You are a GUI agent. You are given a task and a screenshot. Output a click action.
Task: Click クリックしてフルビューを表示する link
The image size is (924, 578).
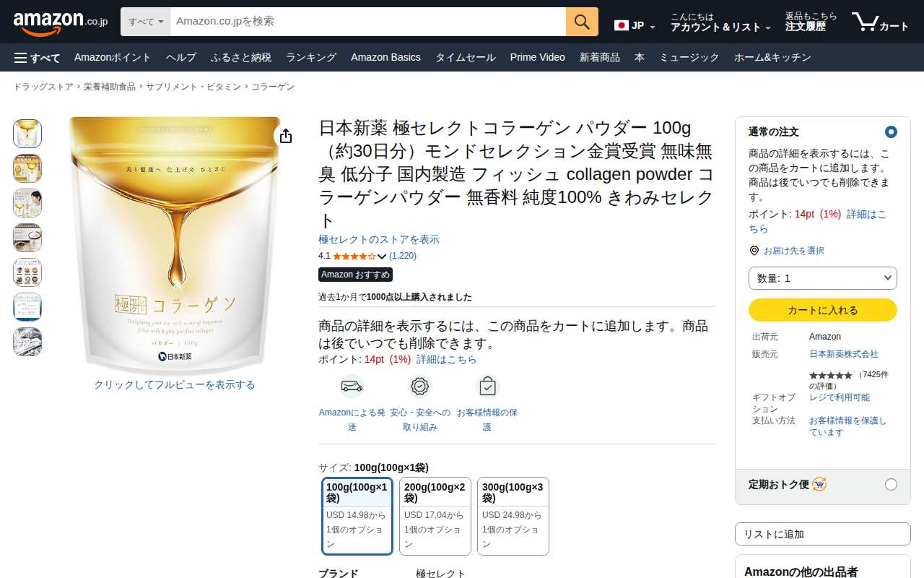(175, 385)
